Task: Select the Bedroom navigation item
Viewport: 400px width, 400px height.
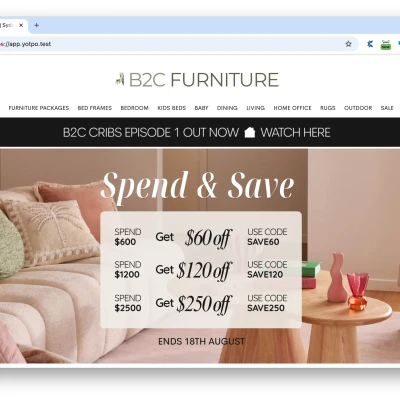Action: [135, 108]
